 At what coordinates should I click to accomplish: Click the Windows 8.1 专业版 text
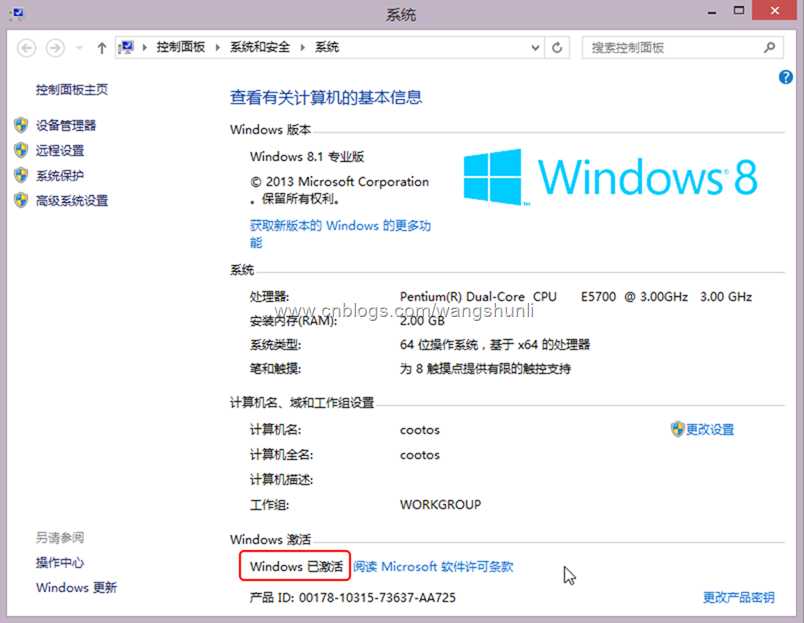(307, 156)
